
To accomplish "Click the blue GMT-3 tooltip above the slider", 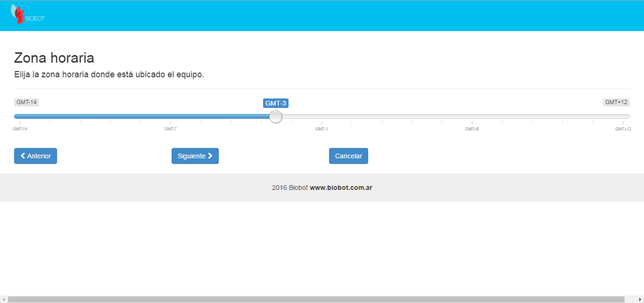I will point(276,103).
